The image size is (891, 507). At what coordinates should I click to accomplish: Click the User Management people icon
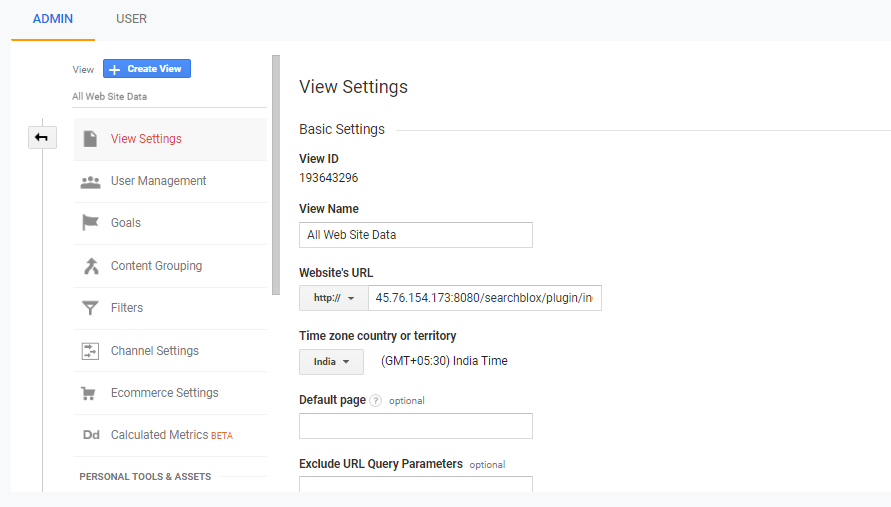pyautogui.click(x=91, y=182)
